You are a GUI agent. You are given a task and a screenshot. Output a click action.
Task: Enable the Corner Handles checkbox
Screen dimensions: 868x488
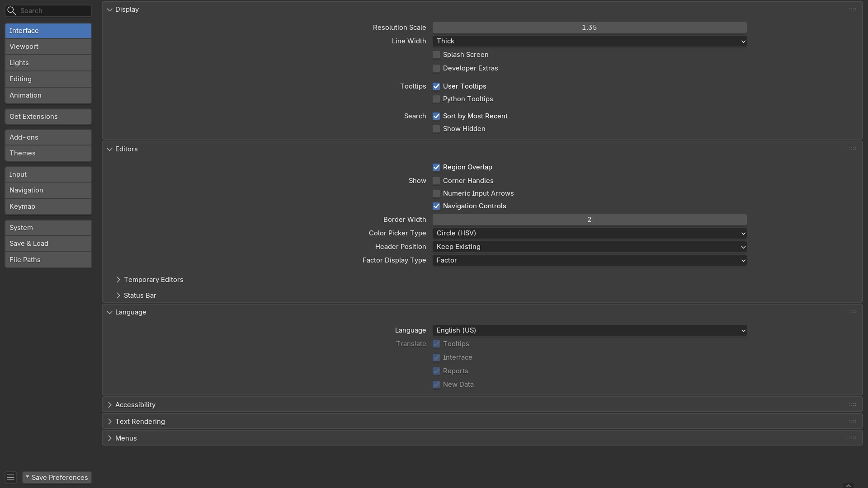(436, 181)
